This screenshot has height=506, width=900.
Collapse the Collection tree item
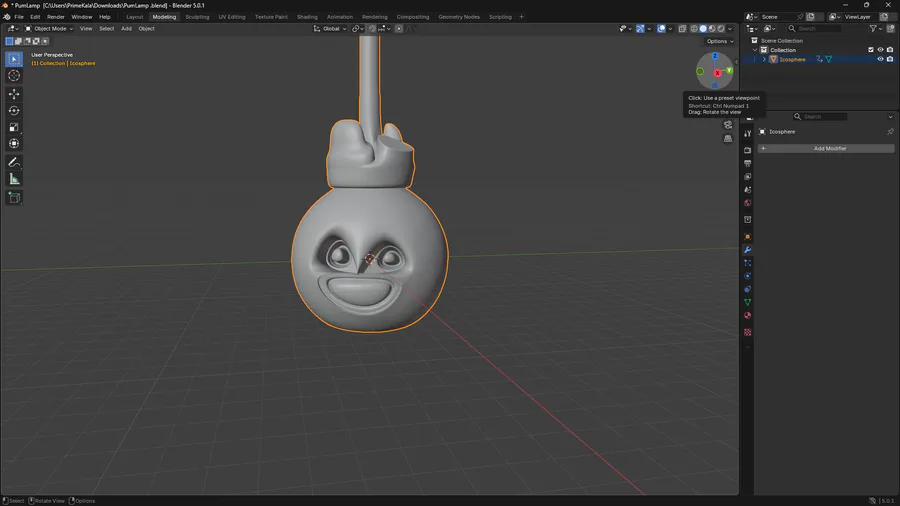[x=755, y=50]
